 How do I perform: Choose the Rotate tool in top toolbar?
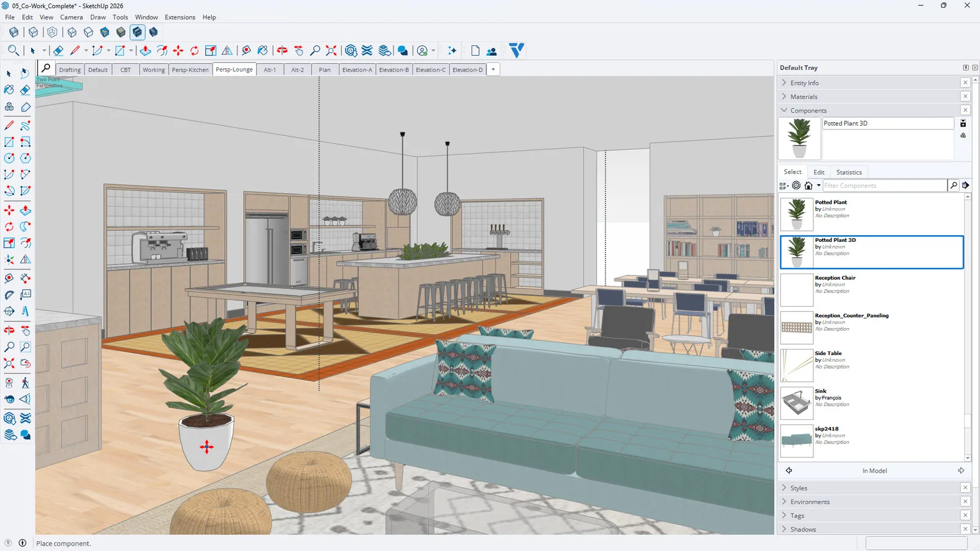[194, 51]
